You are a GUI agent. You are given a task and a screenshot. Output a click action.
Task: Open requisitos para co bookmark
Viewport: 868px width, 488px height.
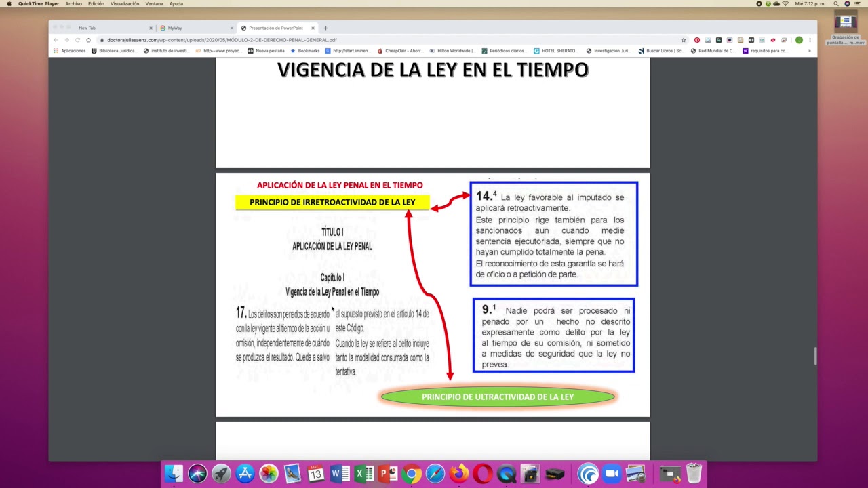click(766, 51)
